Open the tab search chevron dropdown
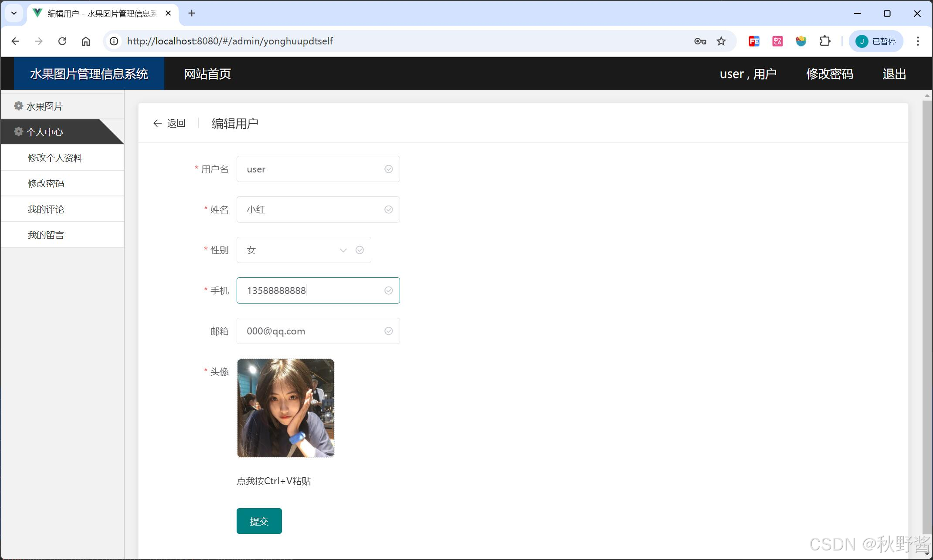 pyautogui.click(x=14, y=13)
